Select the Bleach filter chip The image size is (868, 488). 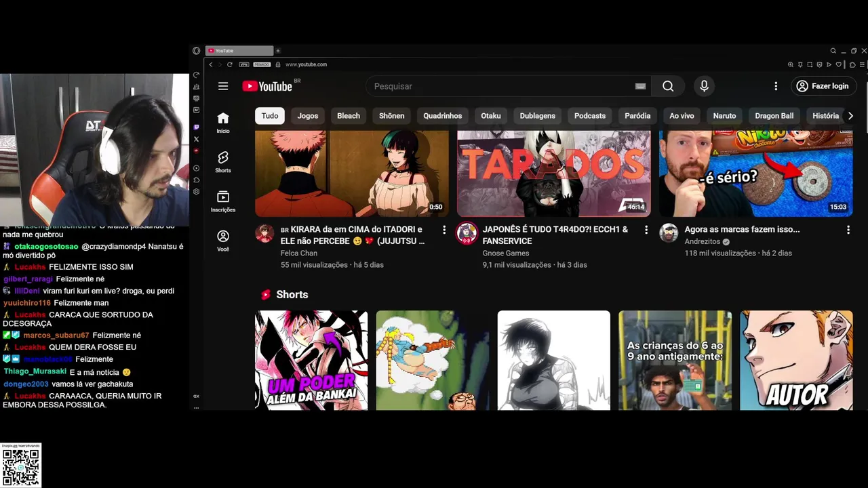point(349,116)
